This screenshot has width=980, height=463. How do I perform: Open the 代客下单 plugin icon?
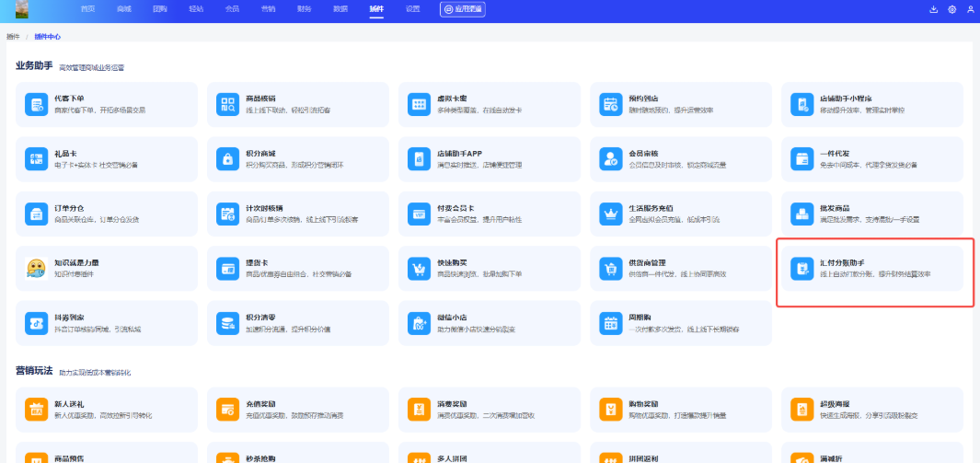pos(36,104)
